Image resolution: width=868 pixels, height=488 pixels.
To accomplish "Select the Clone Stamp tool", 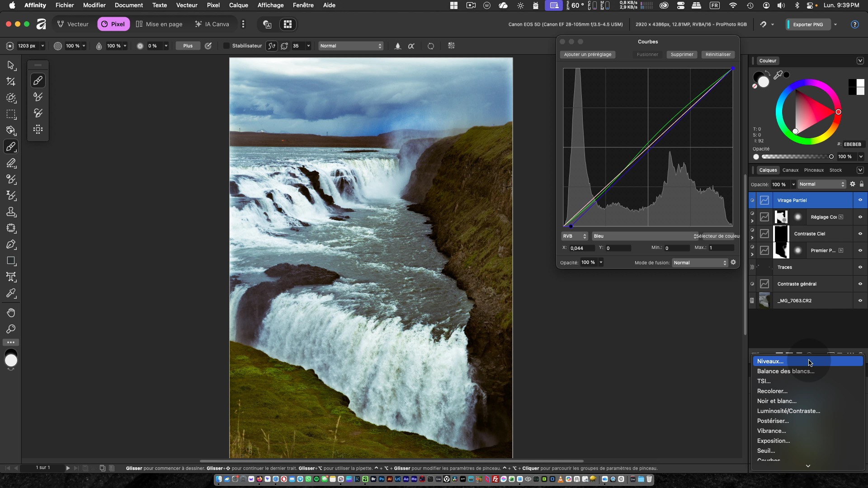I will [x=11, y=212].
